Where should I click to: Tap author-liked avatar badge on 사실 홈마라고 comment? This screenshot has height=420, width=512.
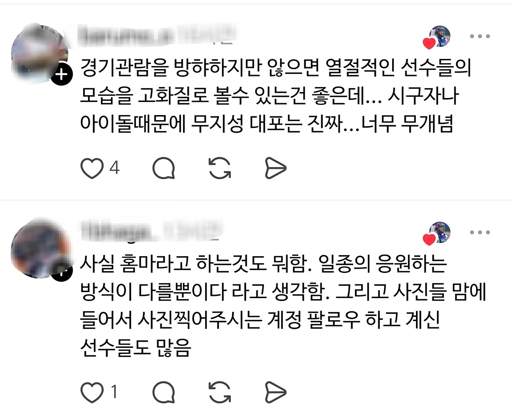[438, 233]
